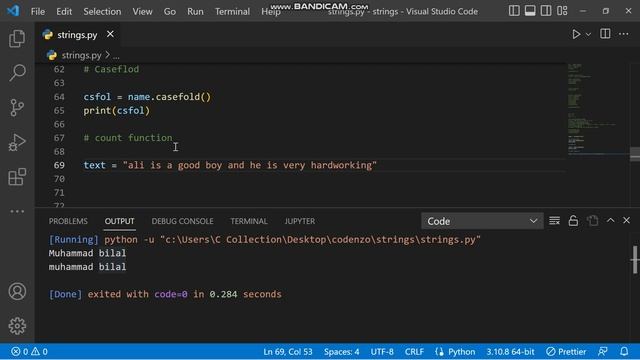Click the output panel scrollbar handle
Screen dimensions: 640x360
tap(635, 259)
